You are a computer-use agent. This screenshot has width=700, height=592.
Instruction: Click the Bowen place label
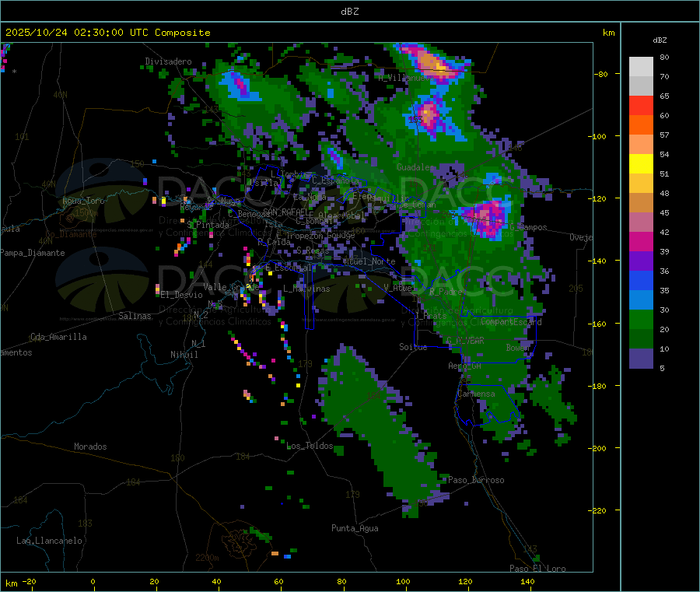point(518,348)
